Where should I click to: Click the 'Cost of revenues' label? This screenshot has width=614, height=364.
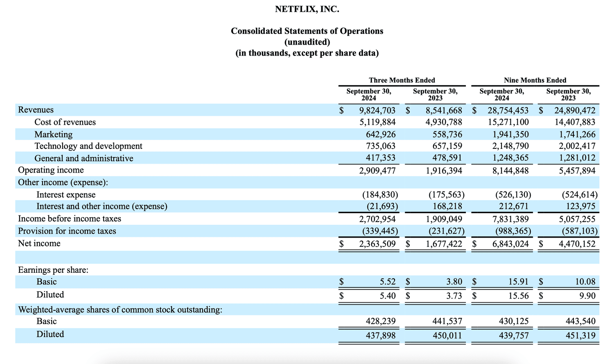(65, 122)
